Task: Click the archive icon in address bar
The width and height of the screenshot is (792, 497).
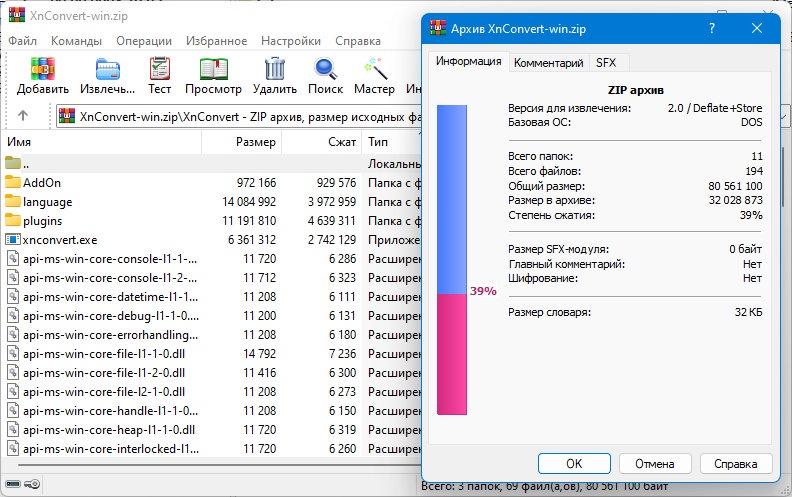Action: [x=67, y=116]
